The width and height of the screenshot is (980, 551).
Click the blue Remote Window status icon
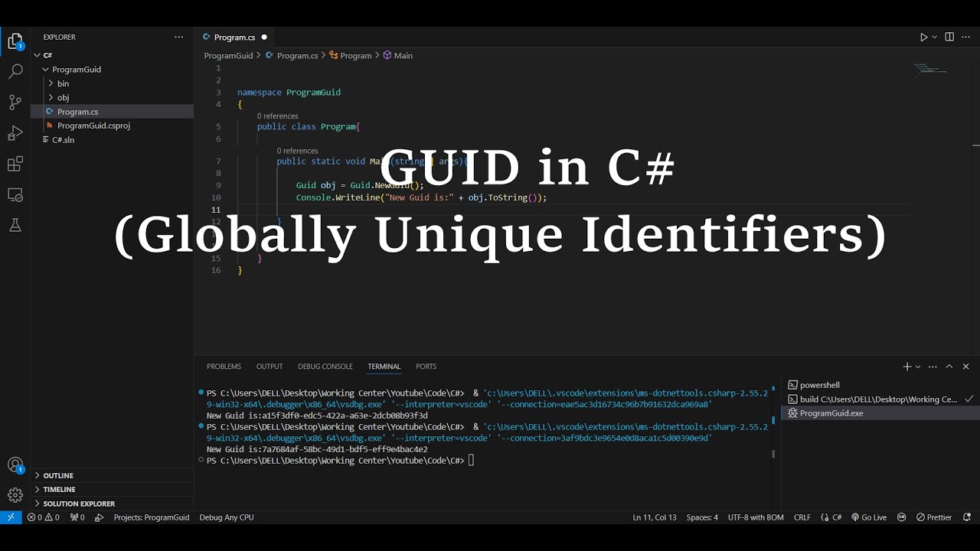(x=11, y=517)
